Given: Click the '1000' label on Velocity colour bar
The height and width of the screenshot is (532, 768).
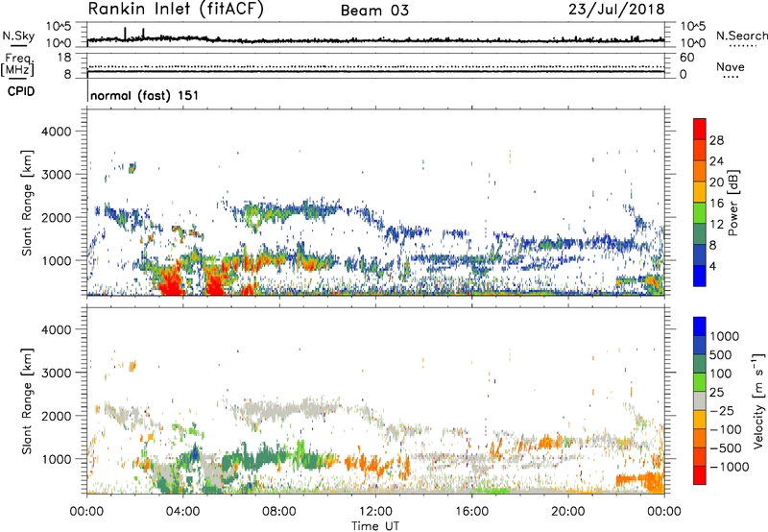Looking at the screenshot, I should (724, 336).
